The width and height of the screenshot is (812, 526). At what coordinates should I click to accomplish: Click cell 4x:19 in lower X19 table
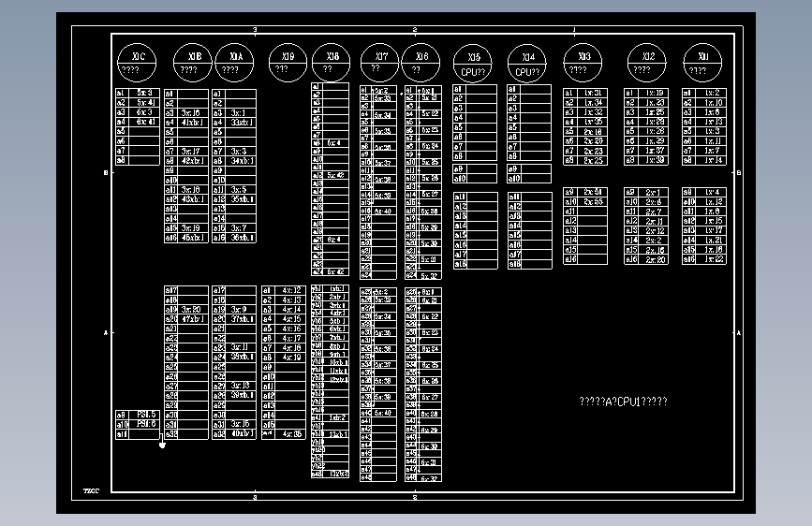pos(290,358)
